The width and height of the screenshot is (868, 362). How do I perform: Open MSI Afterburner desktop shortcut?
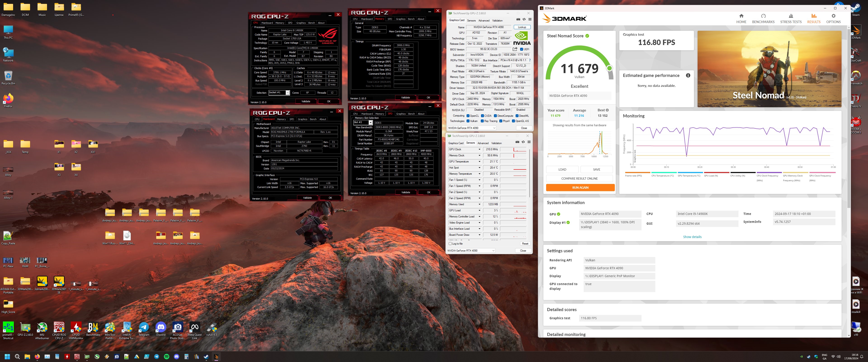coord(42,331)
